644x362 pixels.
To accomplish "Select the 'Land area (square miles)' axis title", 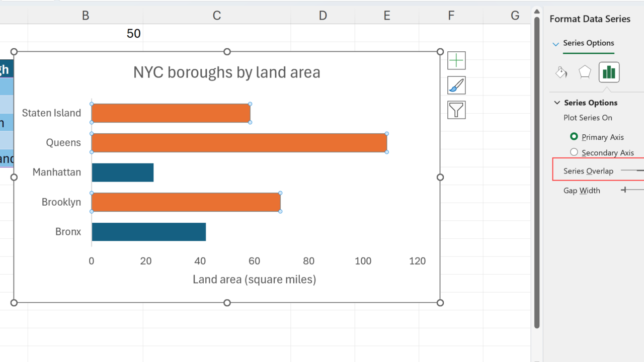I will [x=254, y=280].
